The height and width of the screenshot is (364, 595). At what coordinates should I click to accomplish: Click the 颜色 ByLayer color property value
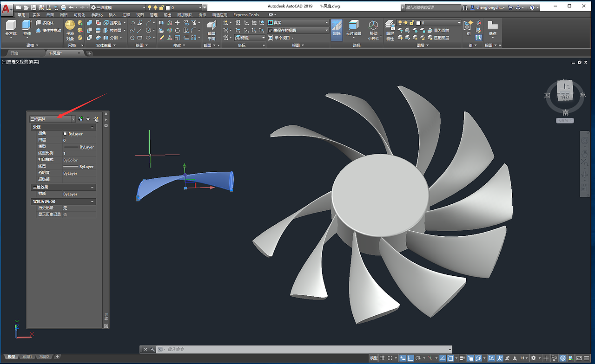[x=79, y=134]
